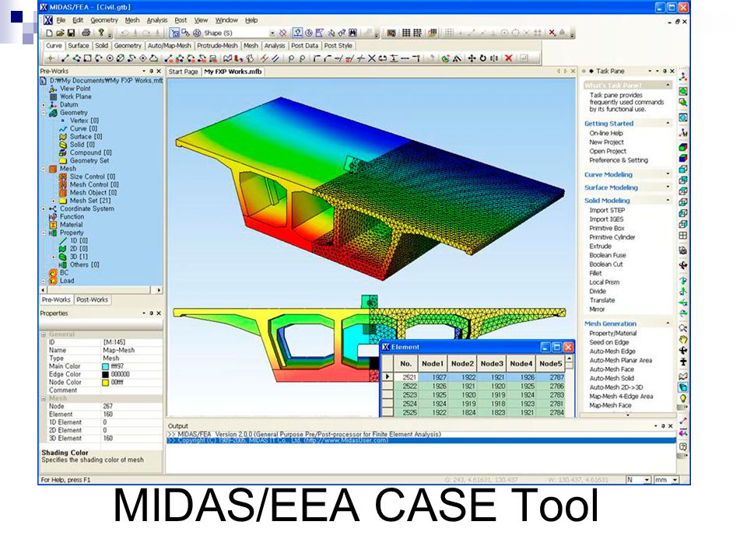Viewport: 747px width, 560px height.
Task: Click the line drawing tool icon
Action: [x=65, y=58]
